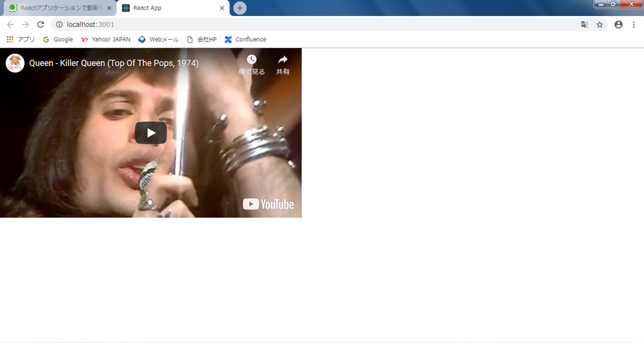Close the Chrome window
This screenshot has height=343, width=644.
(x=631, y=4)
